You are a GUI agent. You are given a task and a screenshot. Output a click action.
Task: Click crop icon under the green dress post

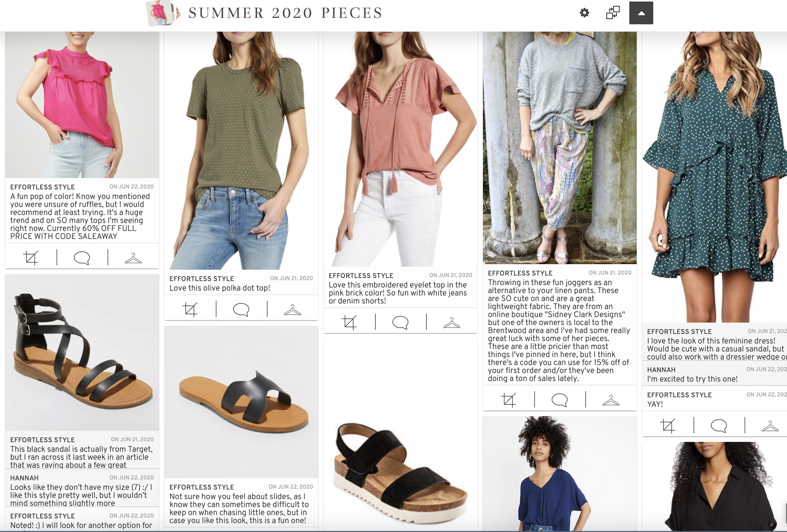(x=668, y=425)
